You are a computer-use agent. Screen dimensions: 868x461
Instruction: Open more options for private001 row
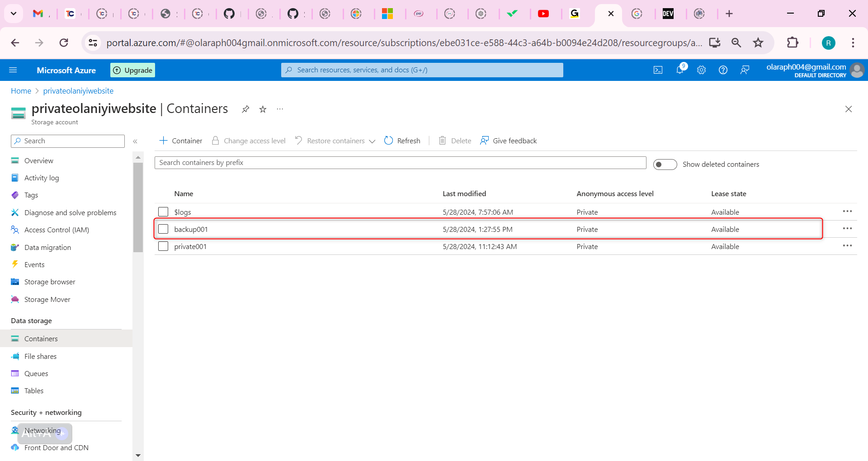tap(847, 246)
